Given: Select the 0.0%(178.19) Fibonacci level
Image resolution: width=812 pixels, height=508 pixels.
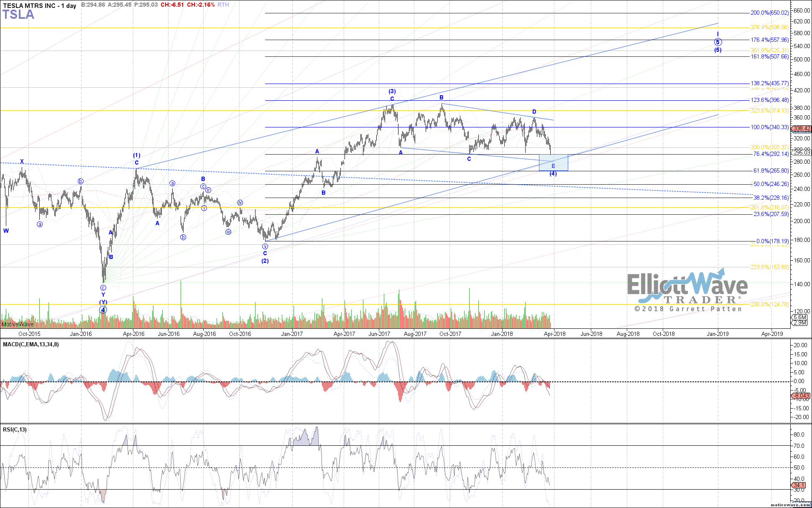Looking at the screenshot, I should pos(772,241).
